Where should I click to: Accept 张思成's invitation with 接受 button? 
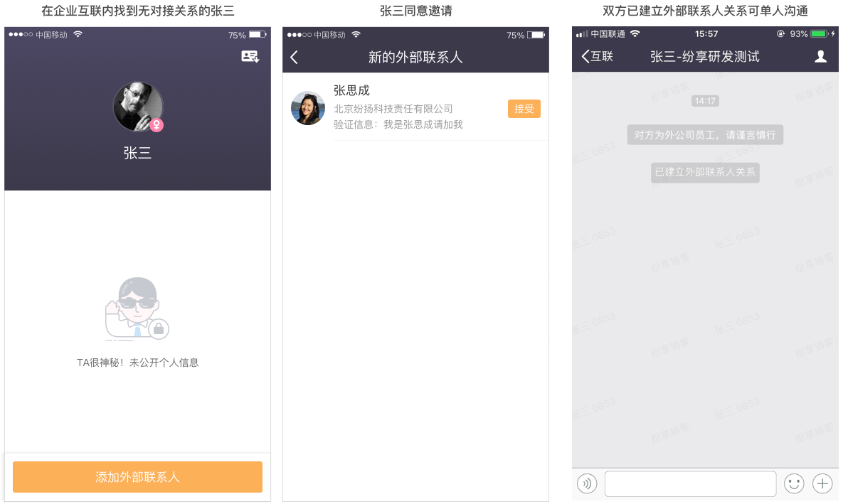pos(524,109)
